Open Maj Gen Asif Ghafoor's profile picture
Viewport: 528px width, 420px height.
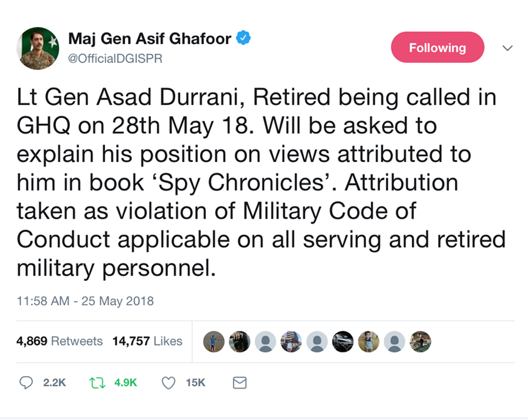(x=39, y=48)
